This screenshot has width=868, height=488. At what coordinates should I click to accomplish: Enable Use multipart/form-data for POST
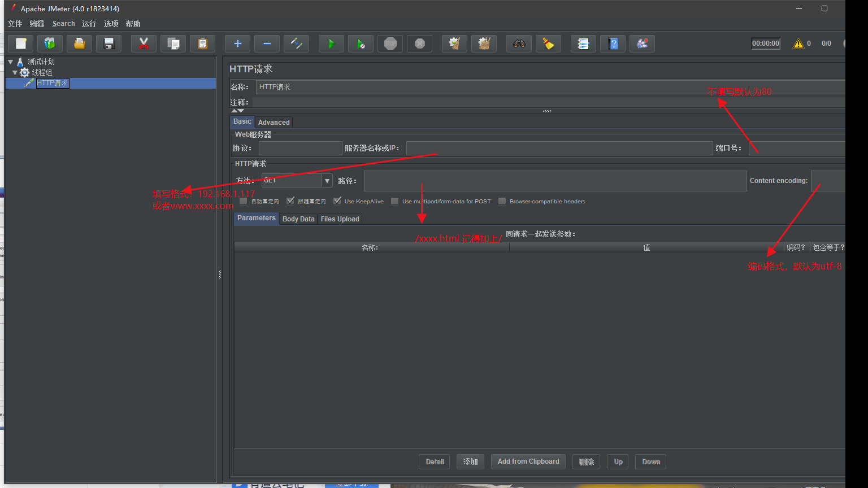point(395,201)
